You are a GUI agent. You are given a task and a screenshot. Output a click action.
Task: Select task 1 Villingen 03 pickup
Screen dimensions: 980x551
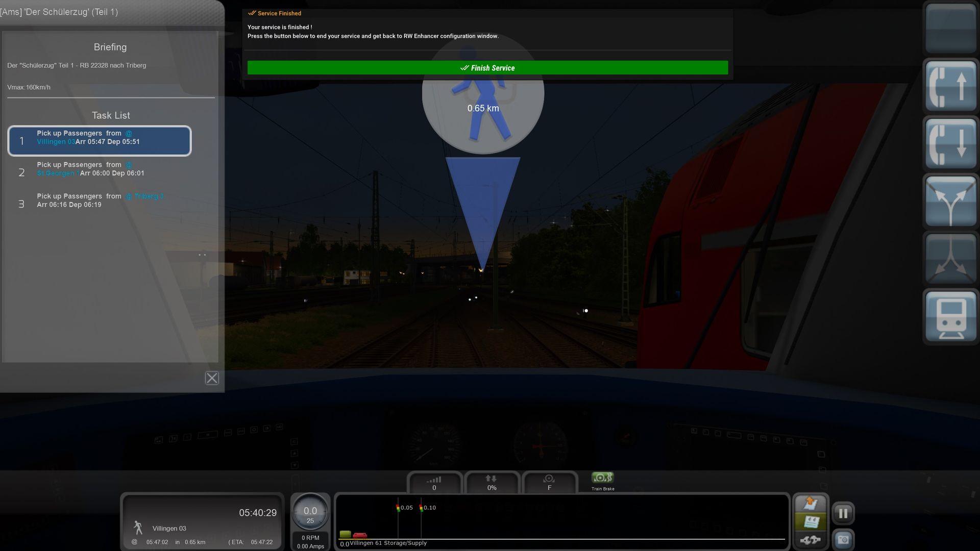point(100,141)
